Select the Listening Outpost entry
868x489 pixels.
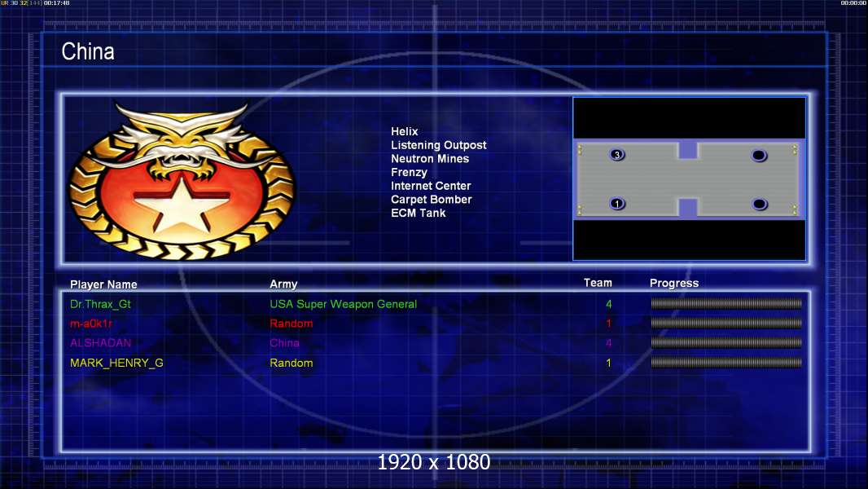[x=438, y=145]
